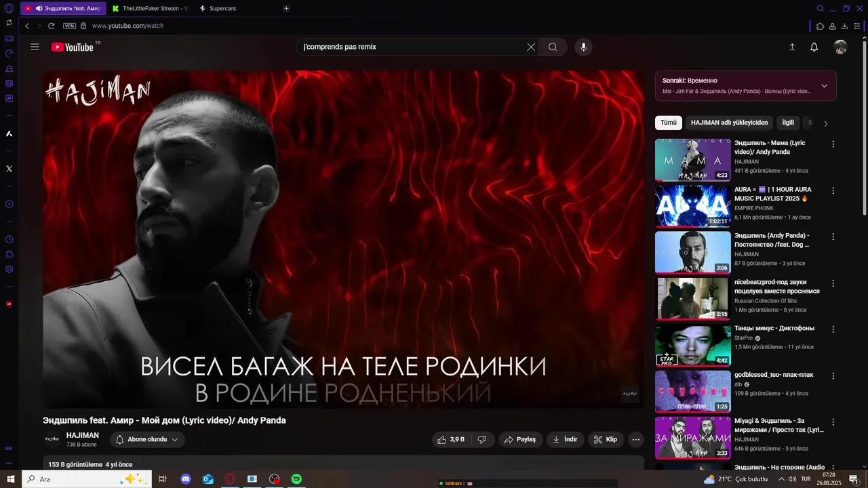Switch to the TheLittleFaker Stream tab
The image size is (868, 488).
[151, 8]
